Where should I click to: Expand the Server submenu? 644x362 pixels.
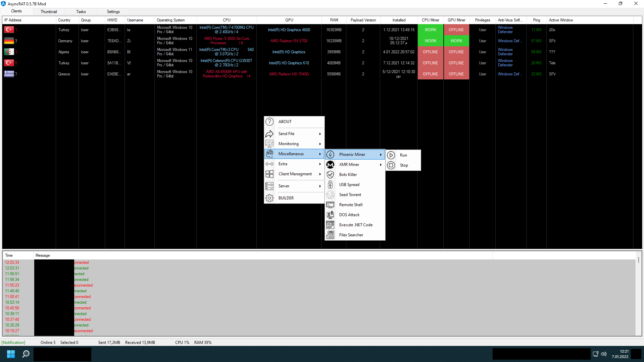pos(294,186)
